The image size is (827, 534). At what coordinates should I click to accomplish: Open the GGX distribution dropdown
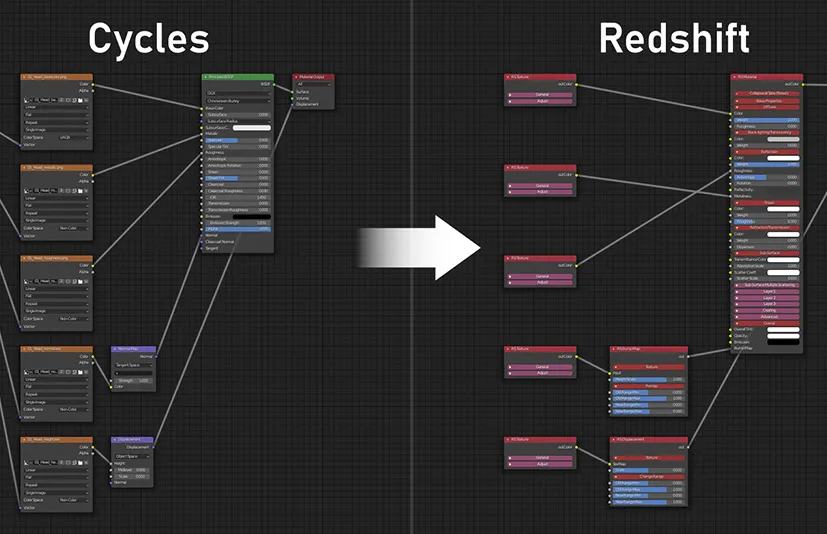click(x=238, y=93)
